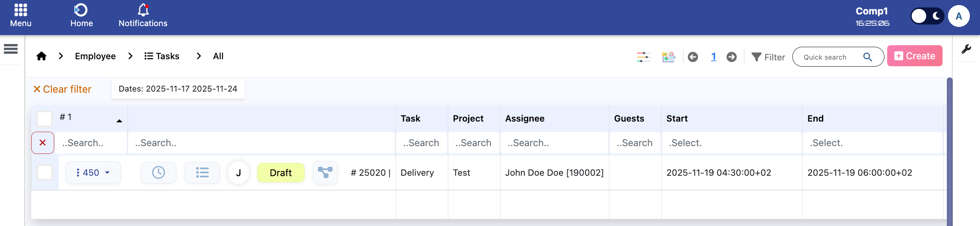Image resolution: width=980 pixels, height=226 pixels.
Task: Open the Notifications bell
Action: point(143,16)
